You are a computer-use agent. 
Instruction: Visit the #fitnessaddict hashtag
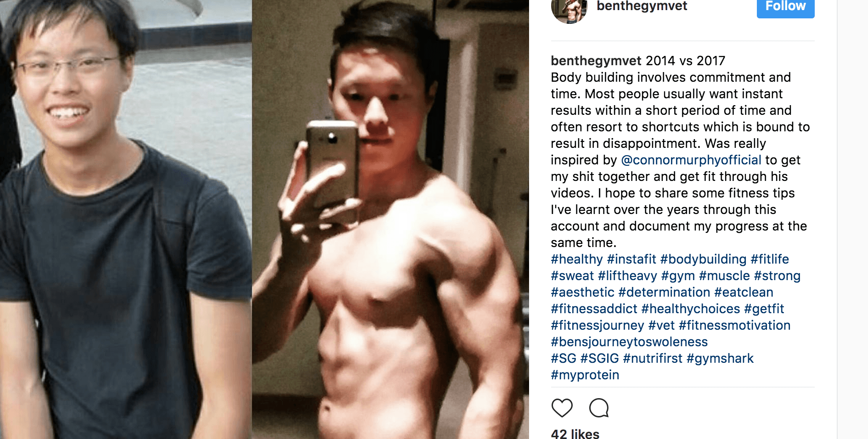coord(594,309)
